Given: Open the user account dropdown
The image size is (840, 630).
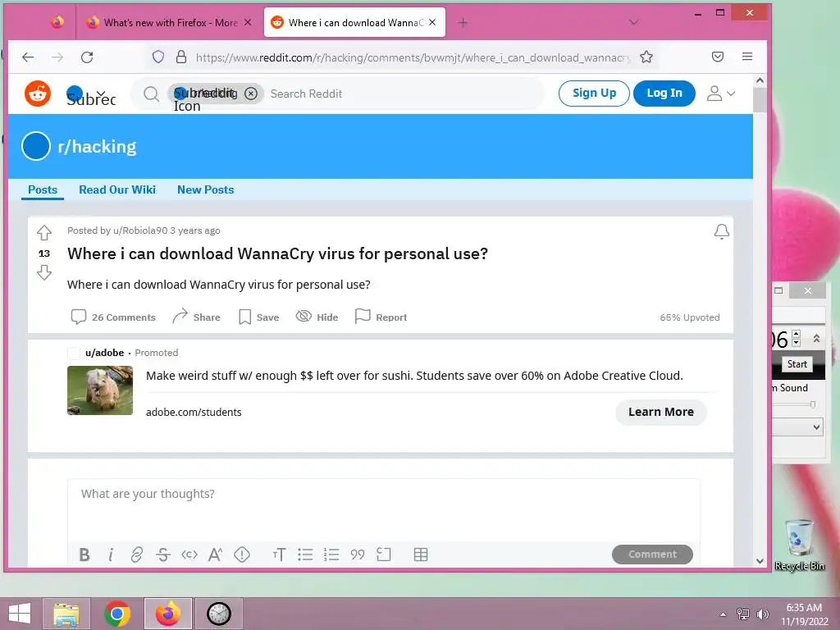Looking at the screenshot, I should 720,94.
